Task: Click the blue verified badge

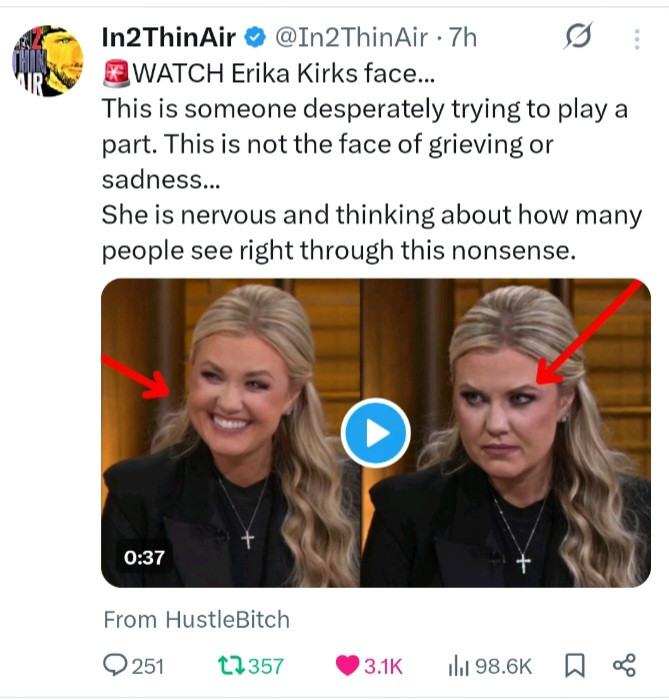Action: click(x=255, y=38)
